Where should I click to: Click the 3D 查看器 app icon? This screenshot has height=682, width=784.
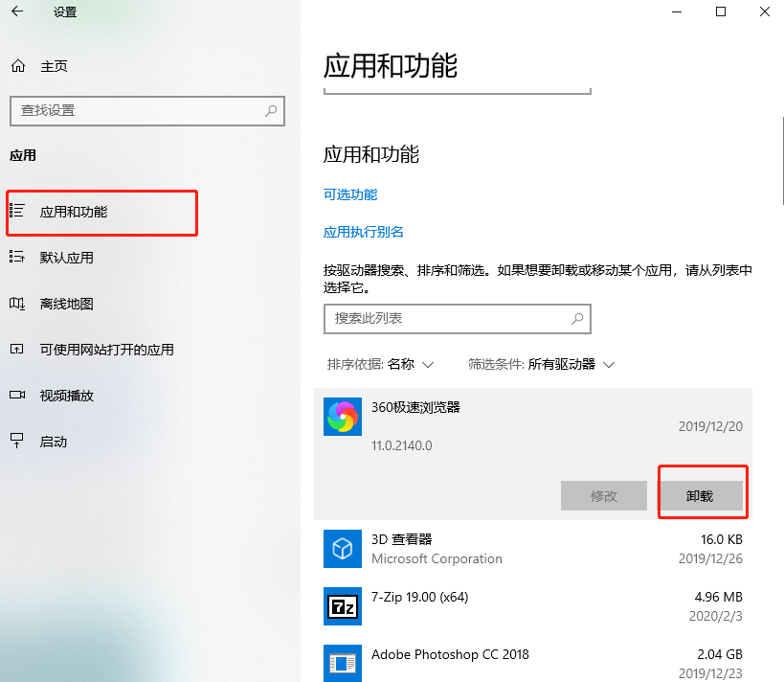[342, 549]
